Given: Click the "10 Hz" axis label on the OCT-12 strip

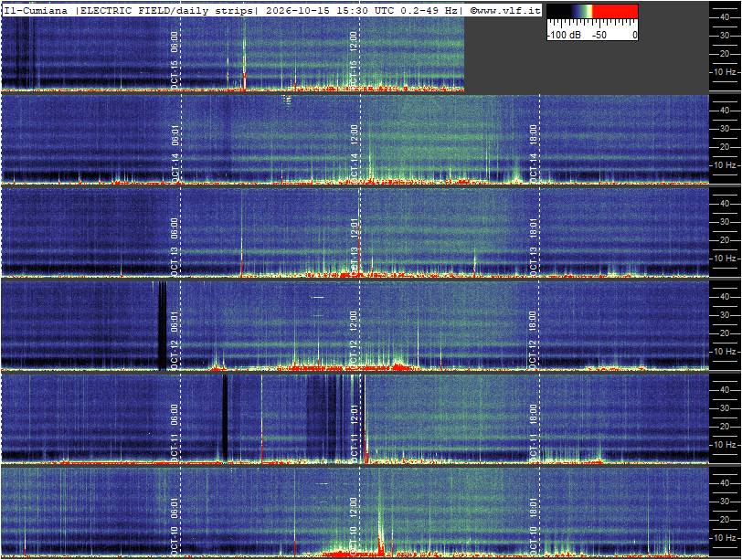Looking at the screenshot, I should [725, 352].
